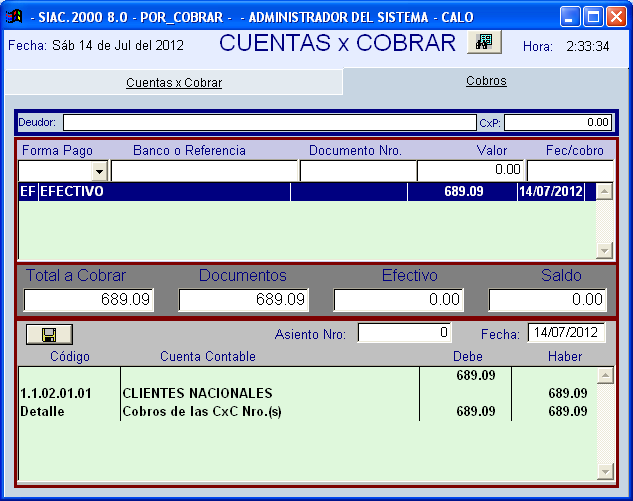
Task: Click the SIAC application icon in title bar
Action: tap(14, 16)
